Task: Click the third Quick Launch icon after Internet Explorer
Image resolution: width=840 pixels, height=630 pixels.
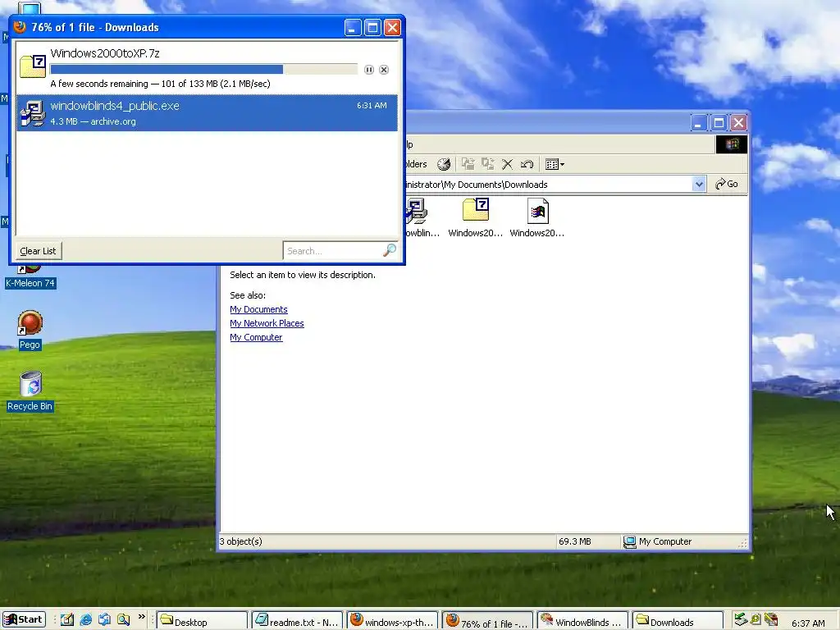Action: [104, 620]
